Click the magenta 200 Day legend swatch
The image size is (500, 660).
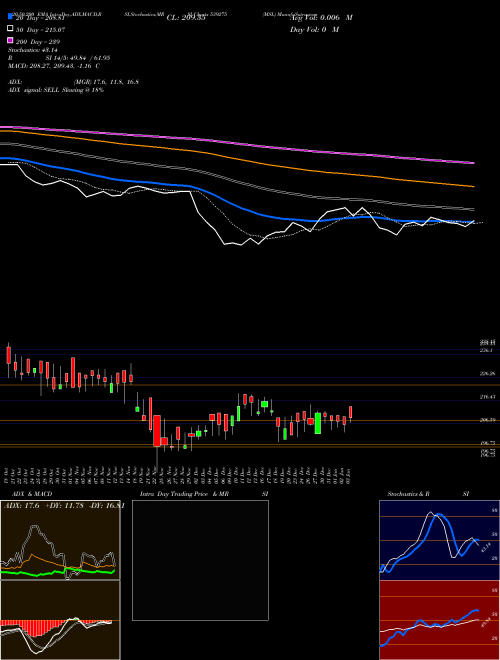(x=11, y=40)
